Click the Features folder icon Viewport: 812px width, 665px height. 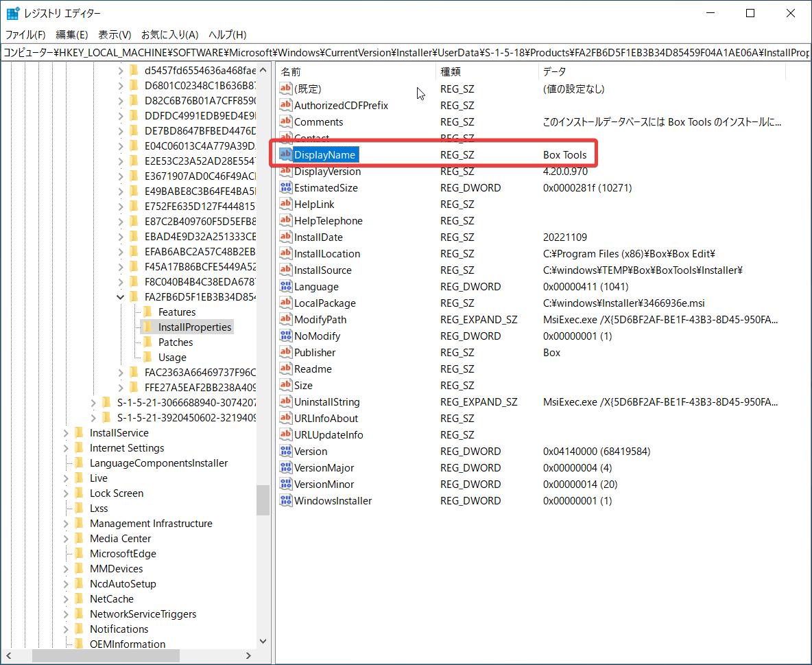click(147, 312)
